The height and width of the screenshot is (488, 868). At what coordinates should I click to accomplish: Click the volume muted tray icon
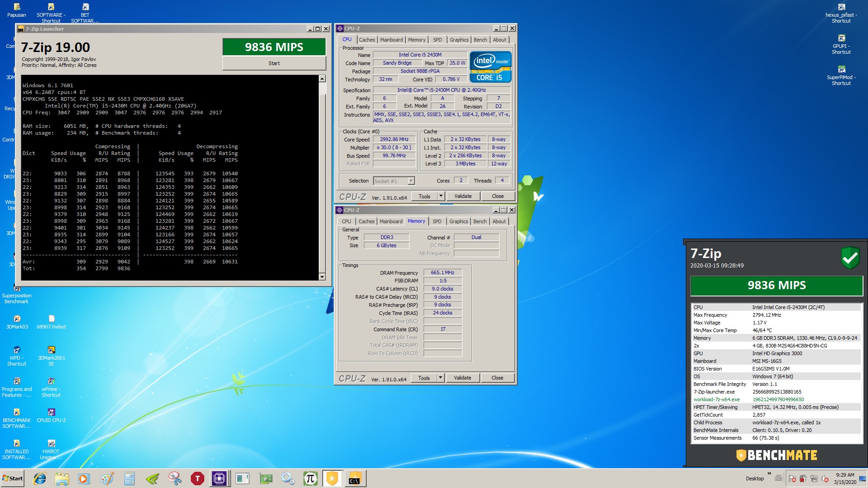click(x=825, y=479)
